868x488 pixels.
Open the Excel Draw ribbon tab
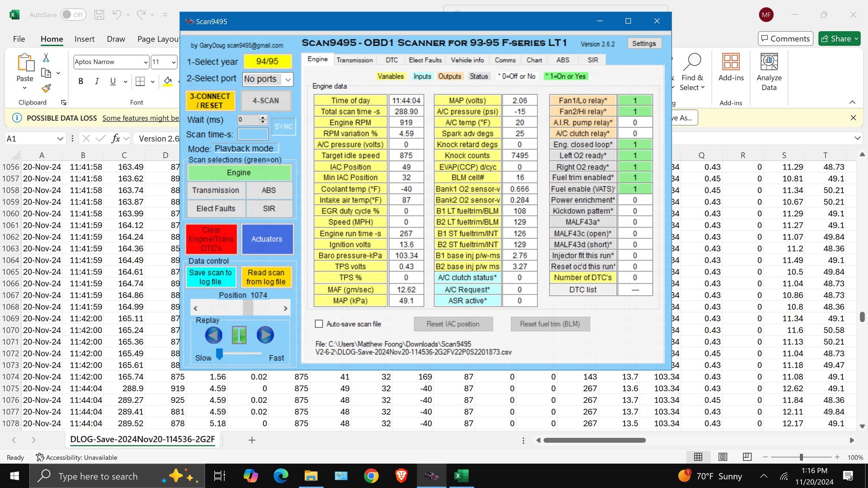click(116, 39)
